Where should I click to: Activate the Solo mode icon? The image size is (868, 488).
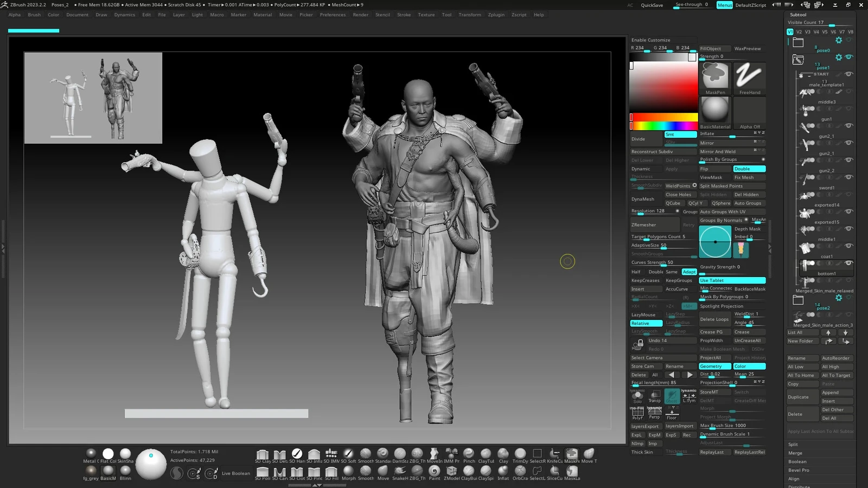point(637,396)
